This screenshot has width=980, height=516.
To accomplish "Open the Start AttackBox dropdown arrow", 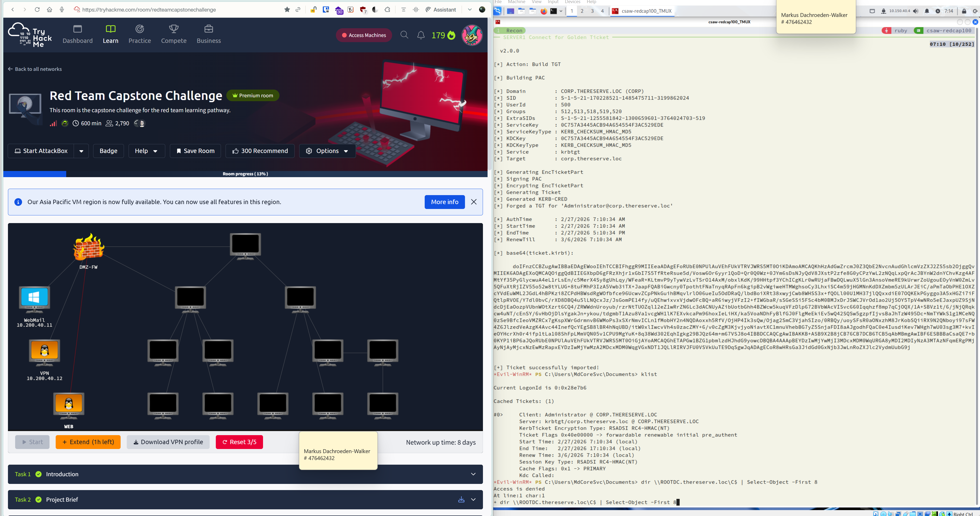I will pyautogui.click(x=81, y=151).
